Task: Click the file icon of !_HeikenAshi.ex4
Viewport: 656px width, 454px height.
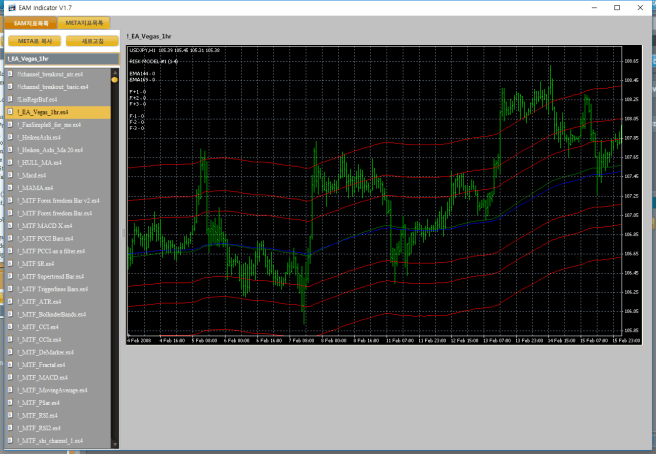Action: tap(9, 137)
